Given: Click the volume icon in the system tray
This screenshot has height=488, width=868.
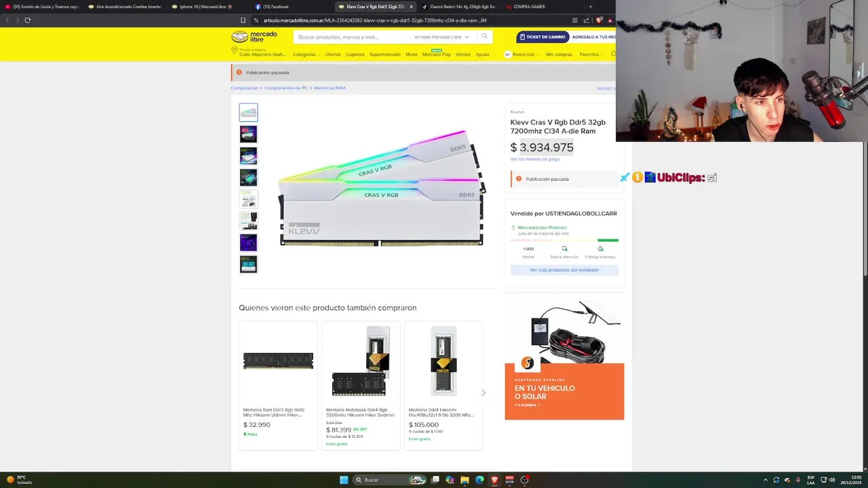Looking at the screenshot, I should (x=833, y=480).
